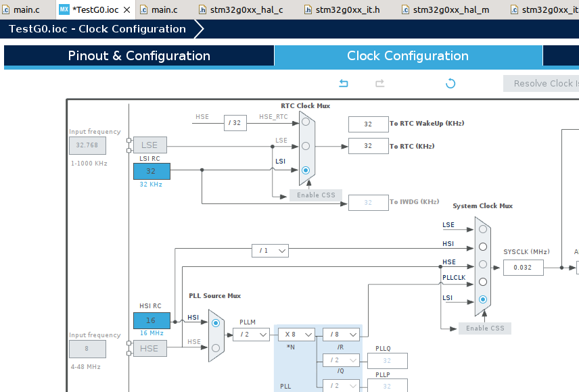This screenshot has height=392, width=579.
Task: Click the MX icon on the TestG0.ioc tab
Action: click(64, 9)
